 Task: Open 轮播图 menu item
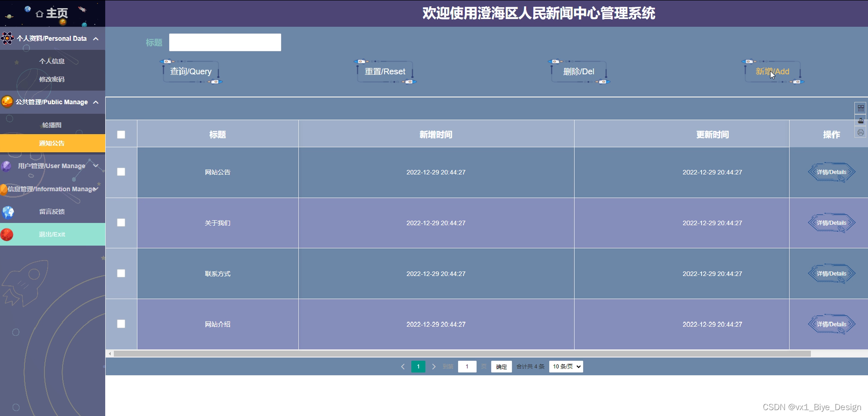(x=52, y=125)
